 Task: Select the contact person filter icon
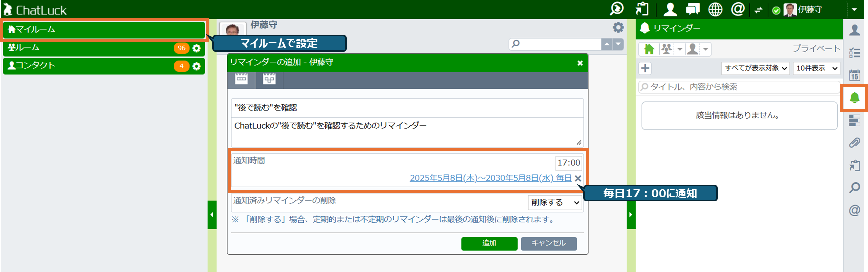693,49
